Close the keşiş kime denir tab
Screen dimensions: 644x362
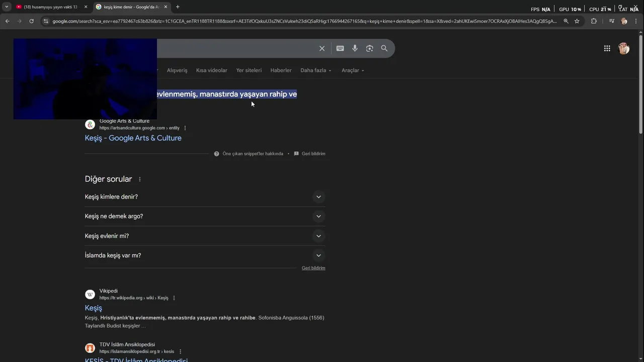coord(166,7)
